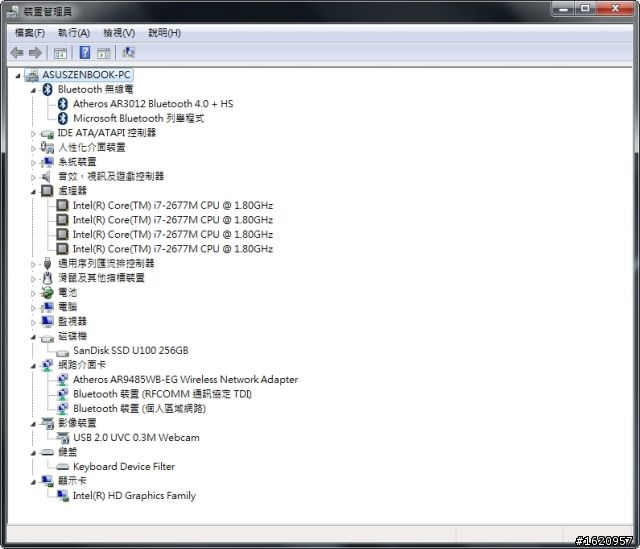Collapse the 顯示卡 node
This screenshot has height=549, width=640.
click(33, 482)
